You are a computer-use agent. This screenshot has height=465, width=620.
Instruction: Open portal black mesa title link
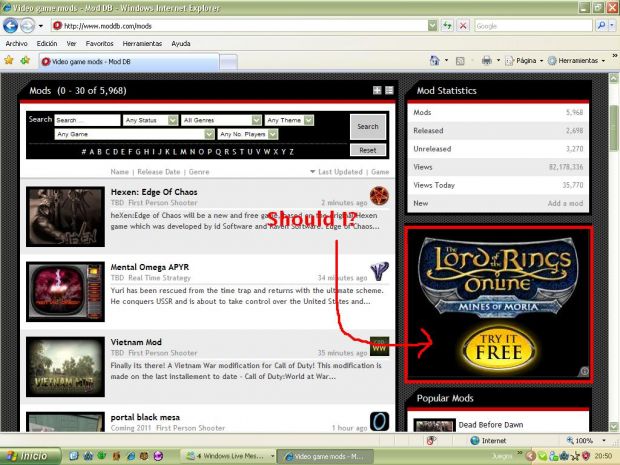pyautogui.click(x=145, y=418)
